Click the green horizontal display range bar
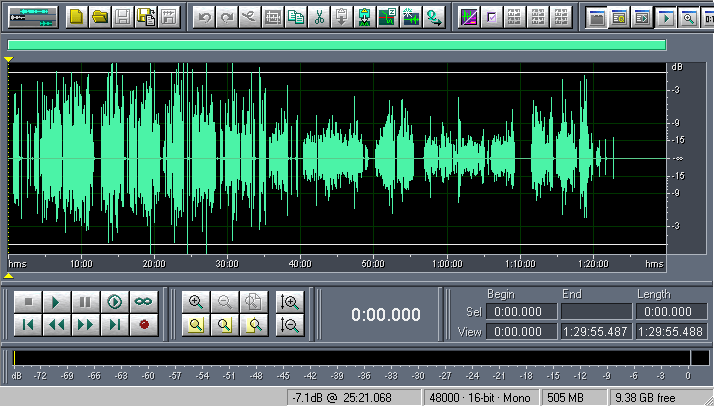Image resolution: width=714 pixels, height=406 pixels. coord(337,45)
